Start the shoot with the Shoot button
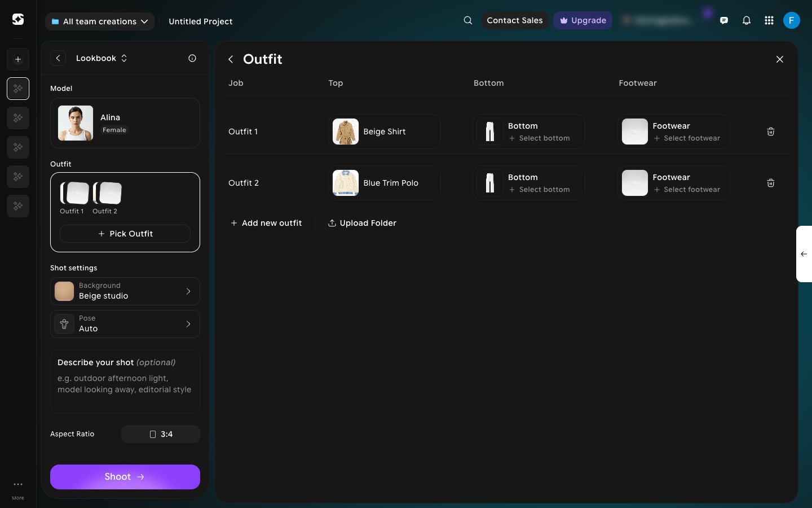 point(125,477)
